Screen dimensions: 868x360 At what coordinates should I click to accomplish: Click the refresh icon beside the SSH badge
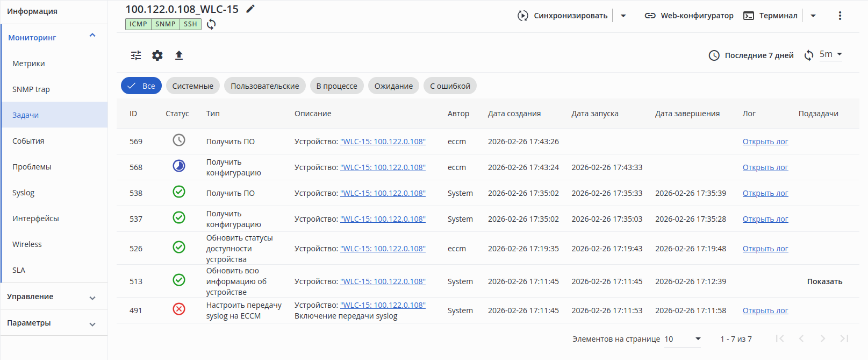click(211, 24)
